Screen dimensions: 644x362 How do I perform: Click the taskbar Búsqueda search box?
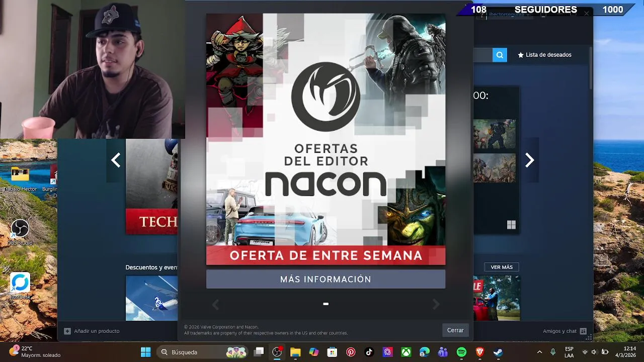(203, 352)
